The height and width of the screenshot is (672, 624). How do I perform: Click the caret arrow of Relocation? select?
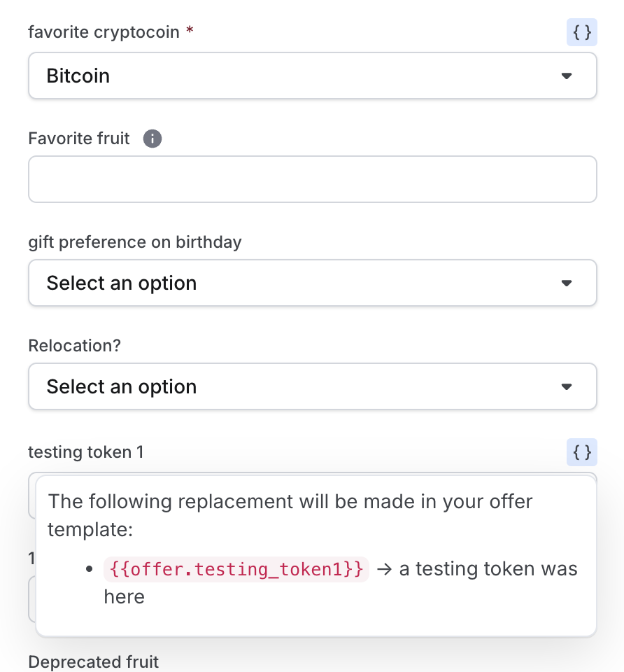coord(567,387)
